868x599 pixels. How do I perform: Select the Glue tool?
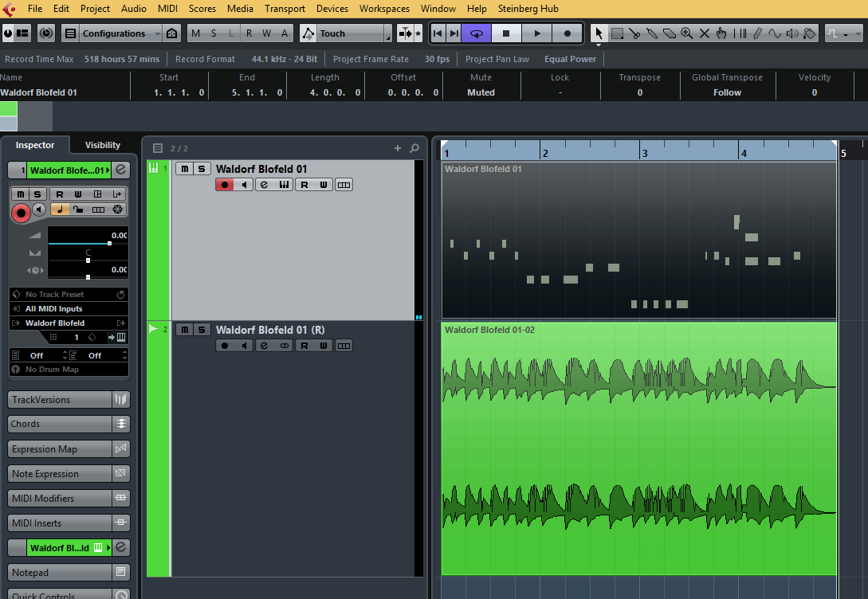tap(652, 33)
